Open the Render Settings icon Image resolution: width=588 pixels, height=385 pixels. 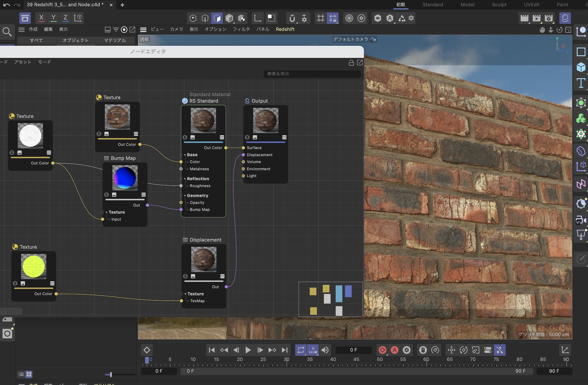tap(549, 18)
